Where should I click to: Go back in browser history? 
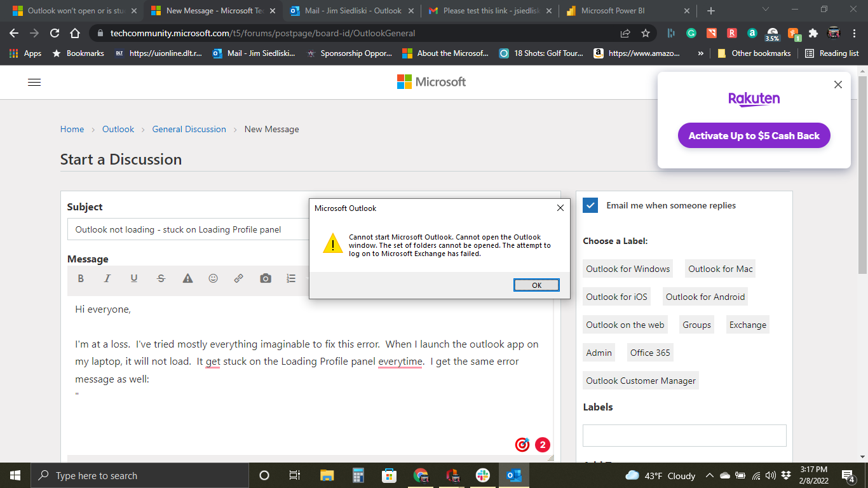14,33
